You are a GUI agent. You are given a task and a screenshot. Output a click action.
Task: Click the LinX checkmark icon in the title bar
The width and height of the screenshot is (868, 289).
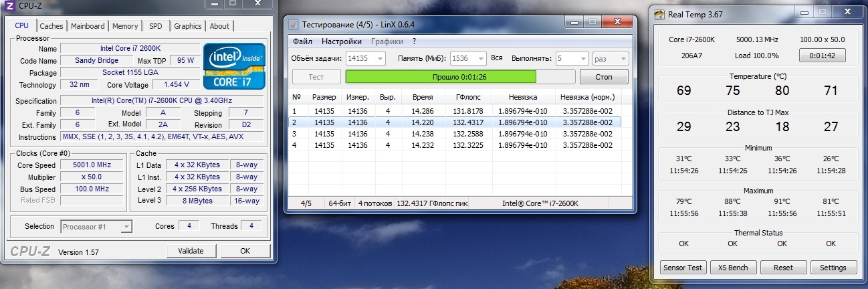tap(293, 24)
